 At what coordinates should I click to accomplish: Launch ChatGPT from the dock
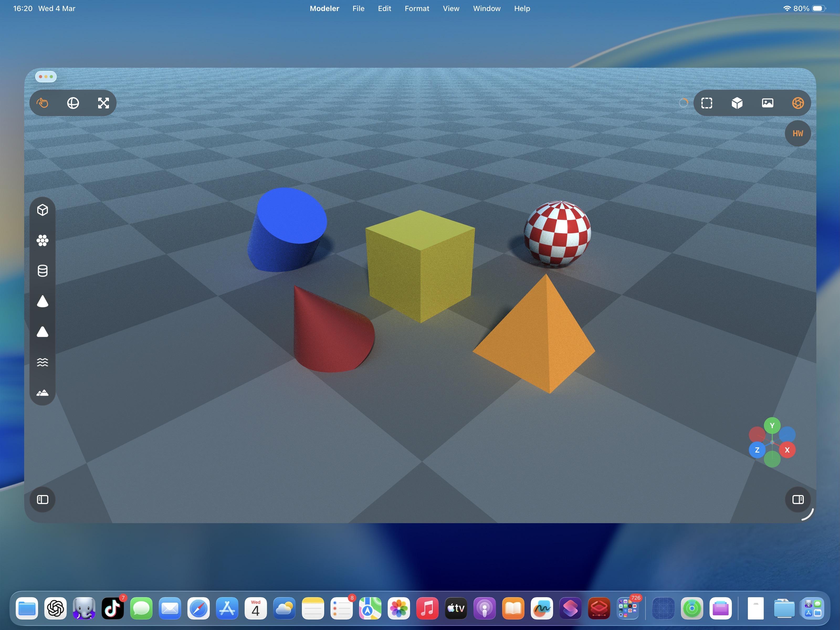pyautogui.click(x=55, y=609)
